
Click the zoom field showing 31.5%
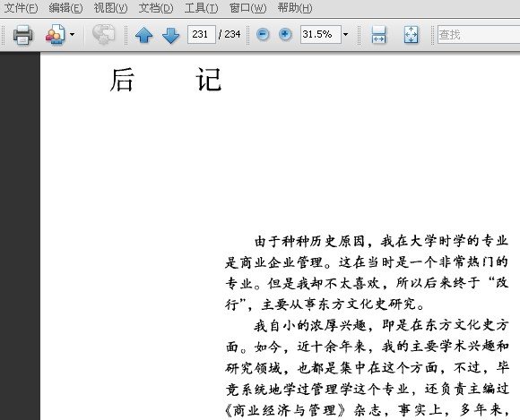point(321,34)
